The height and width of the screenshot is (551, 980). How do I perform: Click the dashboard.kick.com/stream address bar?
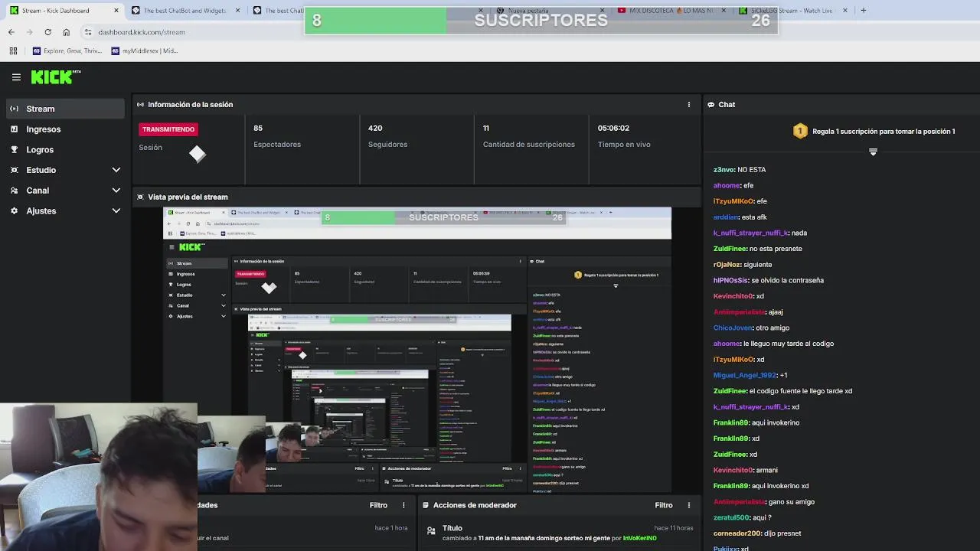click(142, 32)
